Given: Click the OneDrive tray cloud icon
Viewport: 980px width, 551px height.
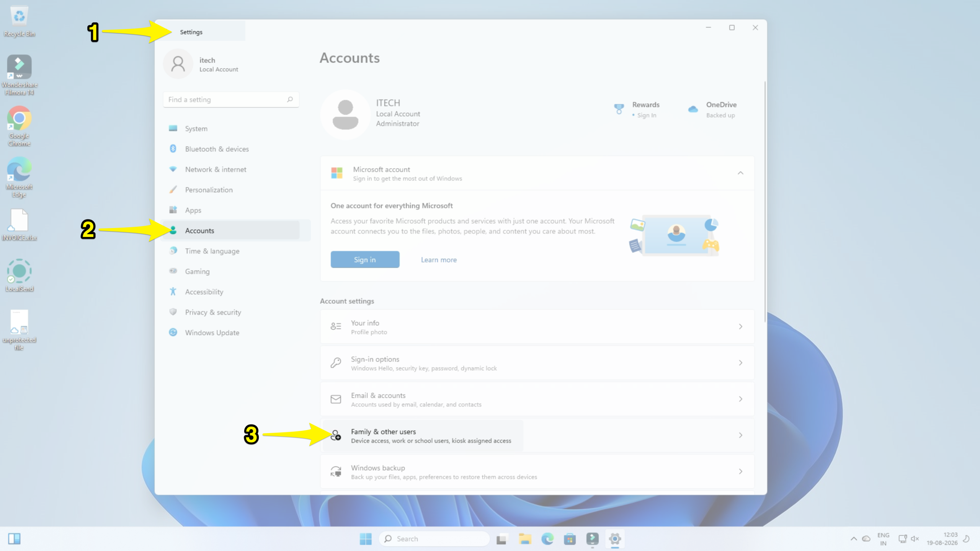Looking at the screenshot, I should pos(866,539).
